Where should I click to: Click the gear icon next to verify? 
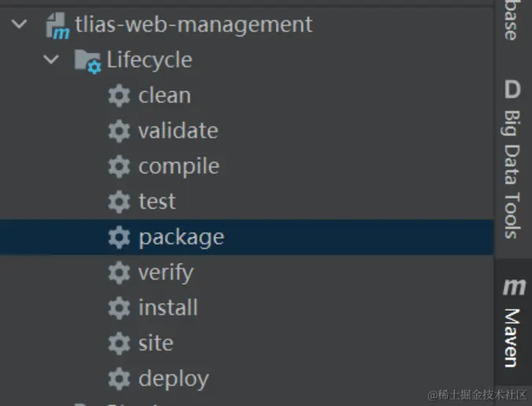point(119,273)
